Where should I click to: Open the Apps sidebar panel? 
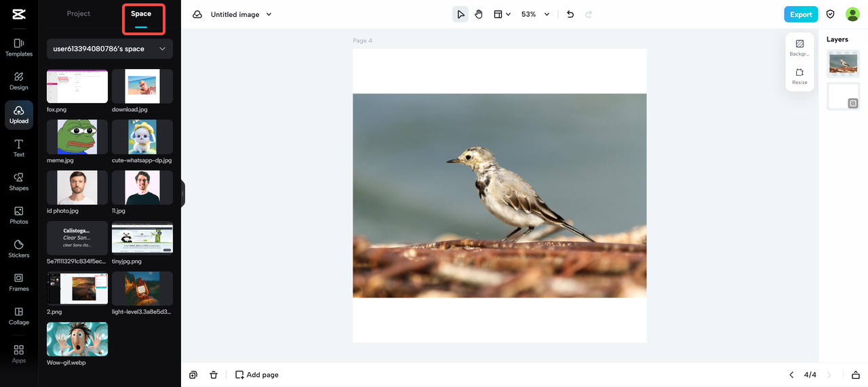[19, 354]
